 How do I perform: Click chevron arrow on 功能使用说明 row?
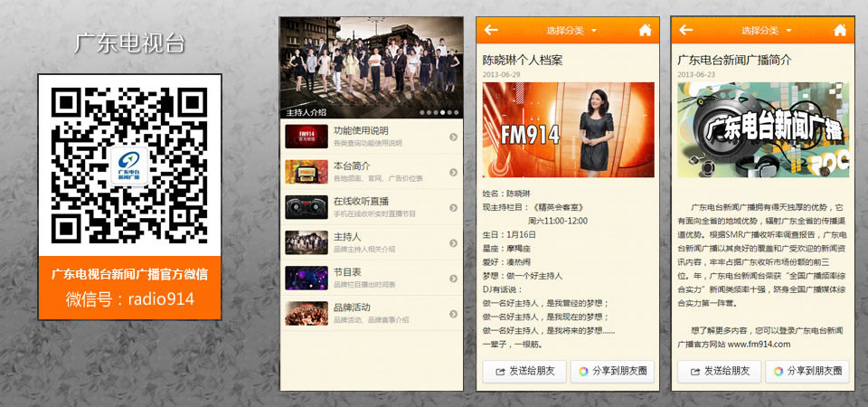pos(453,137)
